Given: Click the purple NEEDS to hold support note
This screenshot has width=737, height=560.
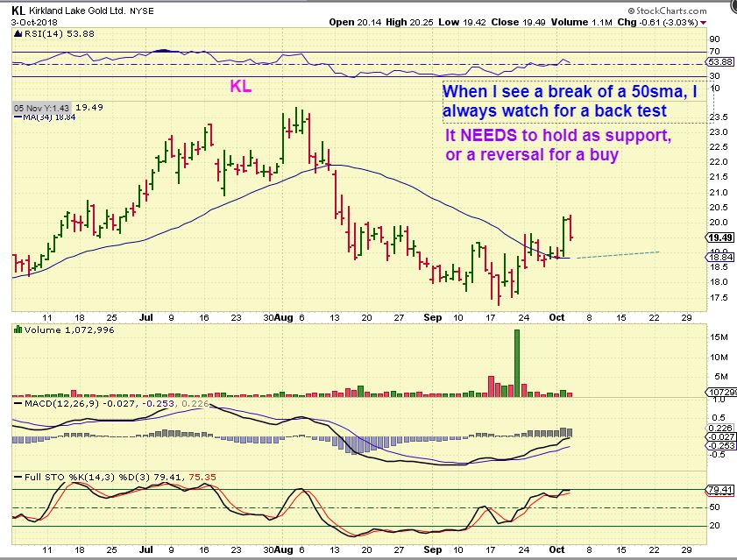Looking at the screenshot, I should point(558,145).
